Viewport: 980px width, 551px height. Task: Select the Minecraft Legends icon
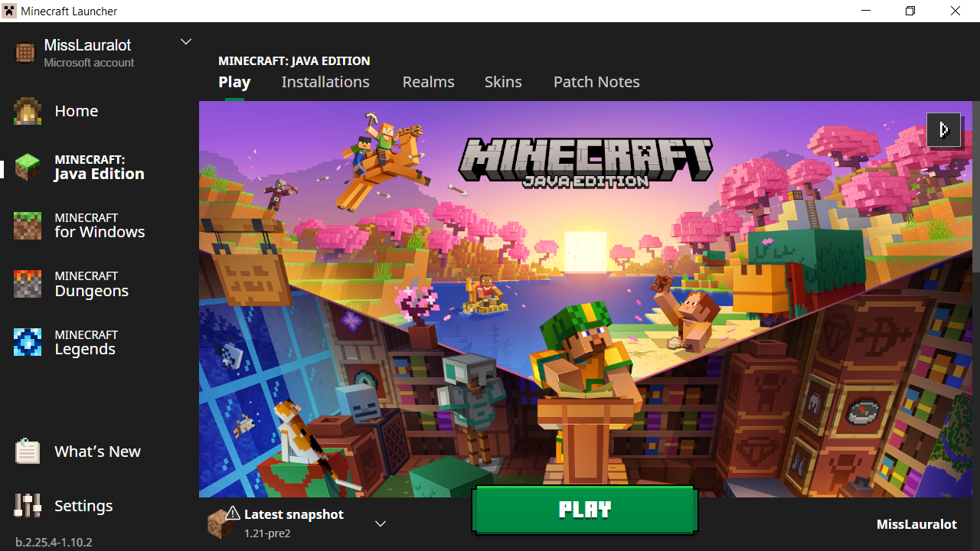(x=28, y=342)
